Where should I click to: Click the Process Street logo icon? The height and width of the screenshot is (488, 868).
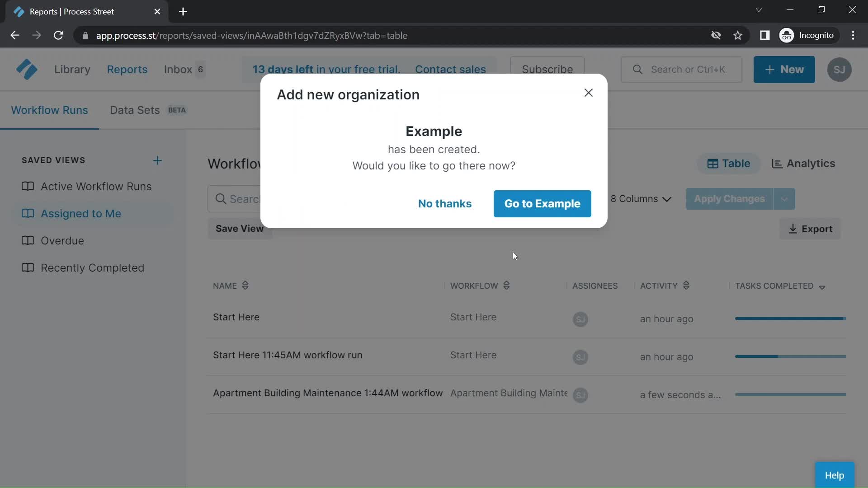tap(26, 69)
